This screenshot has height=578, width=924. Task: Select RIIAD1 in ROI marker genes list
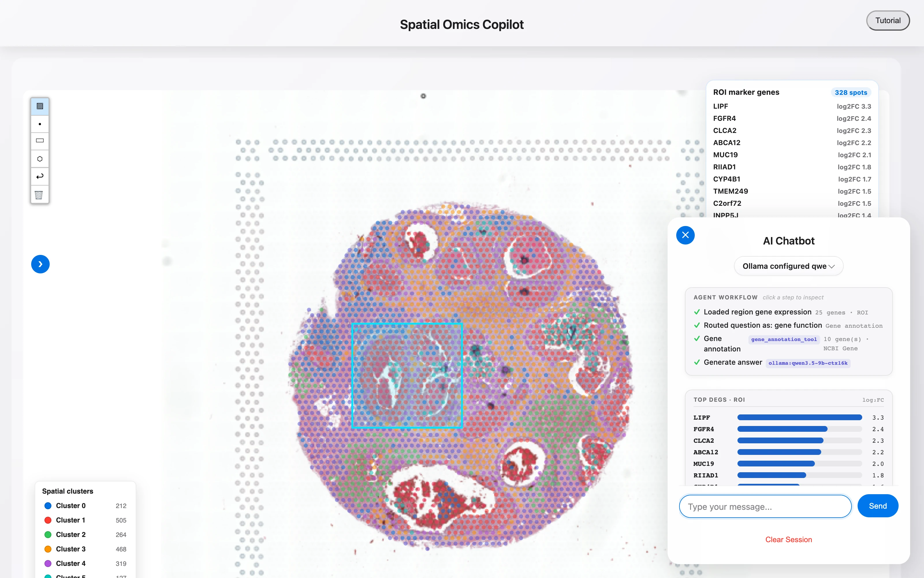[x=792, y=167]
